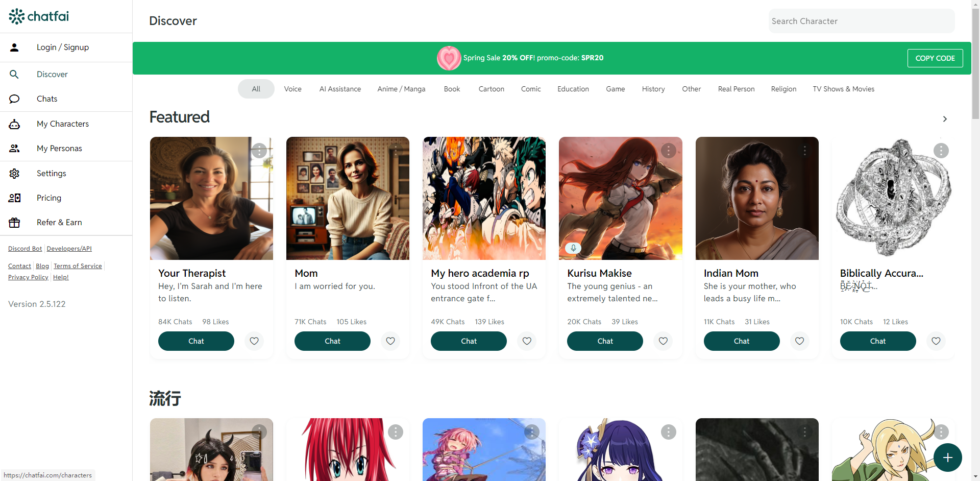Click the chatfai logo
This screenshot has height=481, width=980.
click(39, 16)
